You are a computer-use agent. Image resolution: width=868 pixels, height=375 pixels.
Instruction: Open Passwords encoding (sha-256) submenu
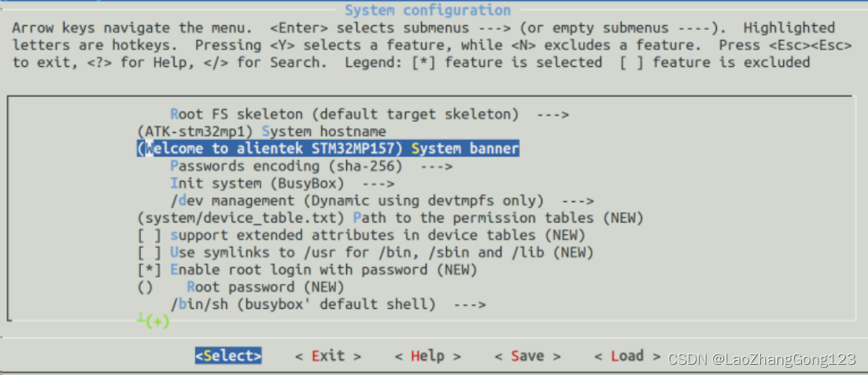click(x=312, y=166)
